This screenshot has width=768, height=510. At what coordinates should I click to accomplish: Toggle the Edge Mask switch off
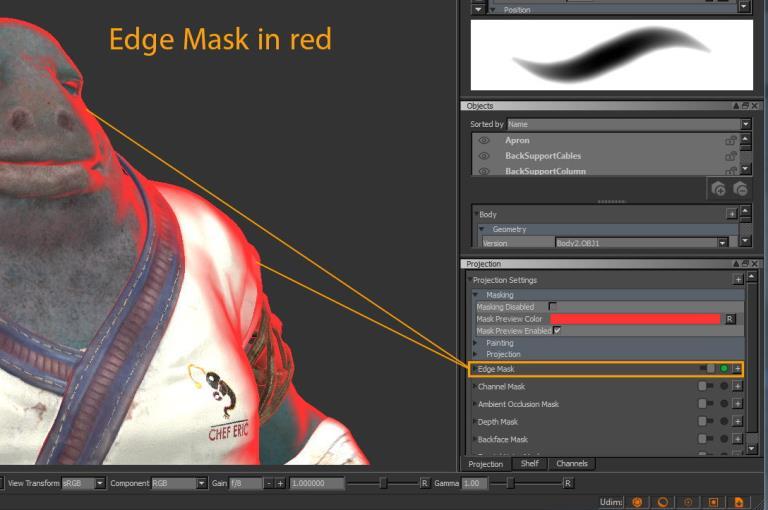pyautogui.click(x=707, y=368)
